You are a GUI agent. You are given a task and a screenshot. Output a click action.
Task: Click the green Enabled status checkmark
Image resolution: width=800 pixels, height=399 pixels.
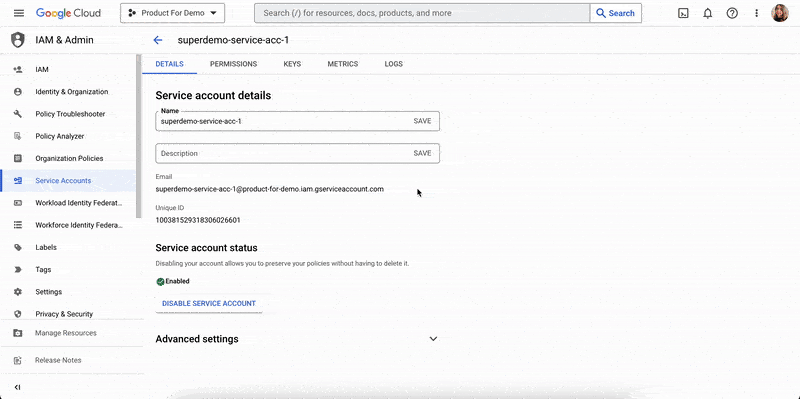(x=160, y=281)
